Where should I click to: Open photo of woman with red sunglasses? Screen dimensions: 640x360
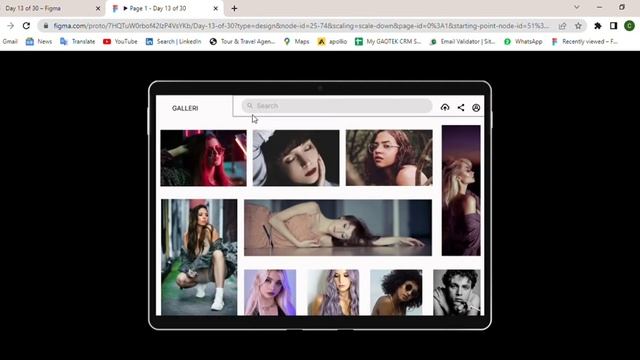(x=203, y=158)
